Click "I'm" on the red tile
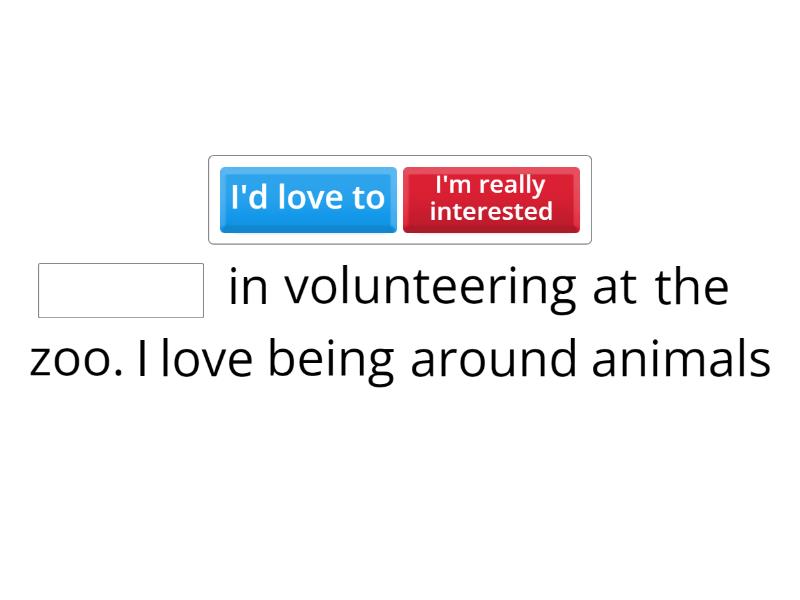 (x=453, y=185)
